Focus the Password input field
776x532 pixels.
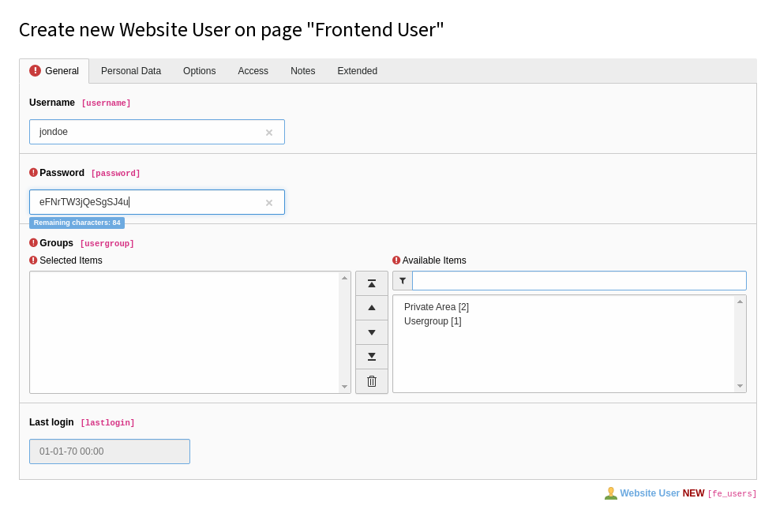(x=157, y=202)
